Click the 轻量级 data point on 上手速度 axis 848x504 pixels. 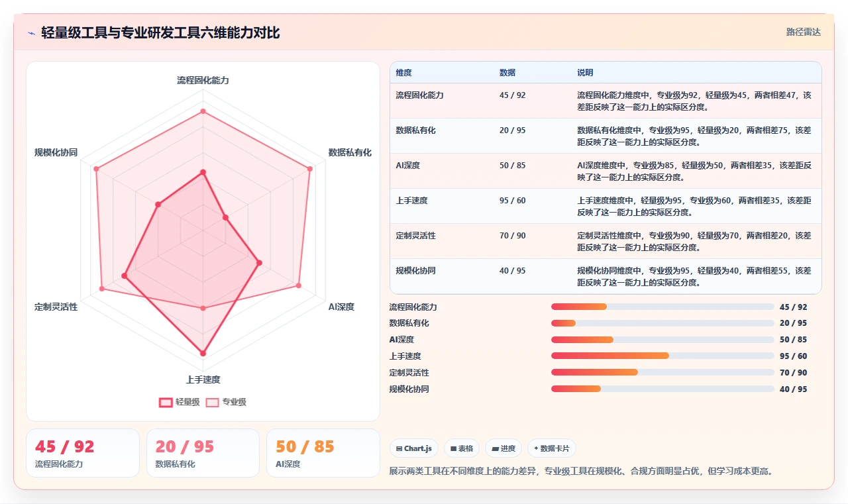[203, 353]
